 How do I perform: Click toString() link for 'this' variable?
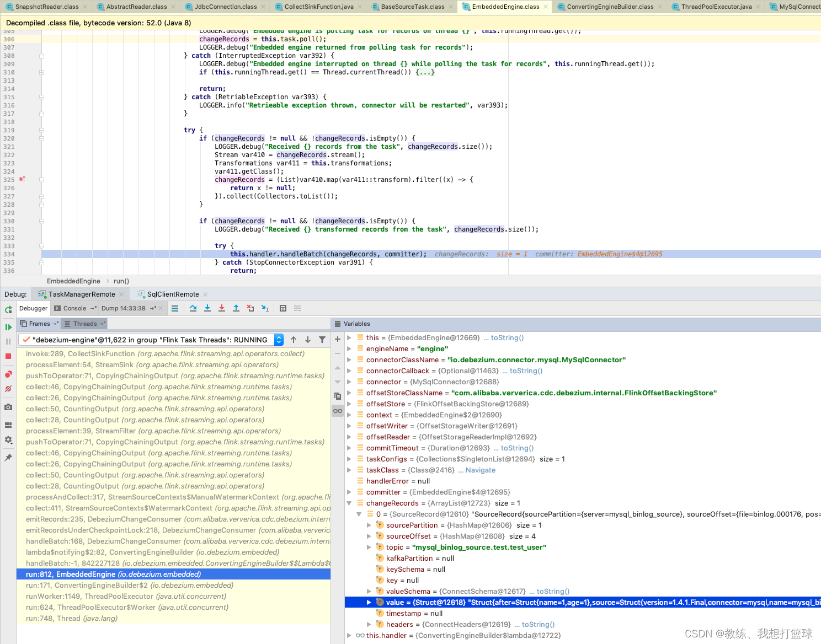coord(507,337)
